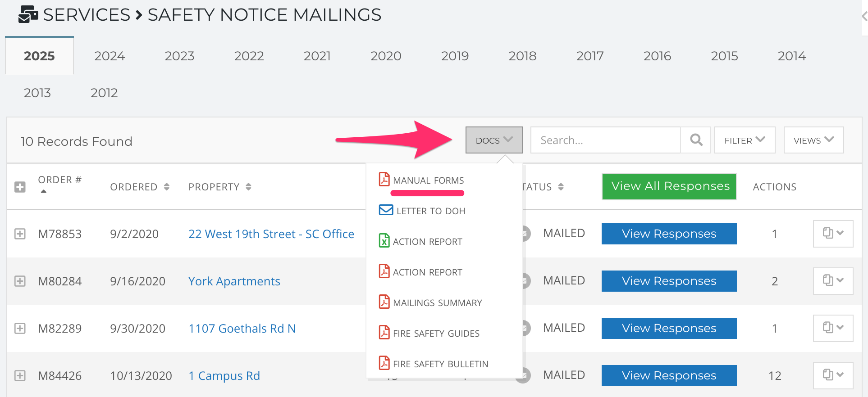Sort by ORDERED column
The height and width of the screenshot is (397, 868).
coord(140,187)
